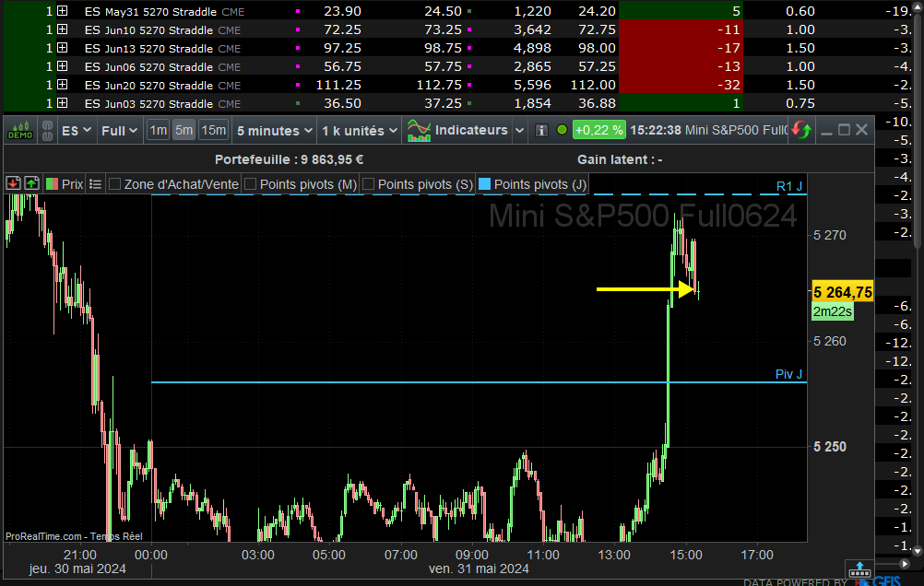The image size is (924, 586).
Task: Open the ES symbol dropdown
Action: (76, 131)
